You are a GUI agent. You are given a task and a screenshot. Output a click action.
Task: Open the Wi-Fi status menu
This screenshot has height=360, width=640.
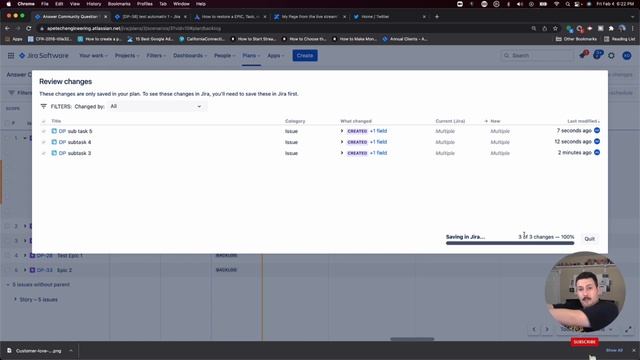[x=556, y=4]
